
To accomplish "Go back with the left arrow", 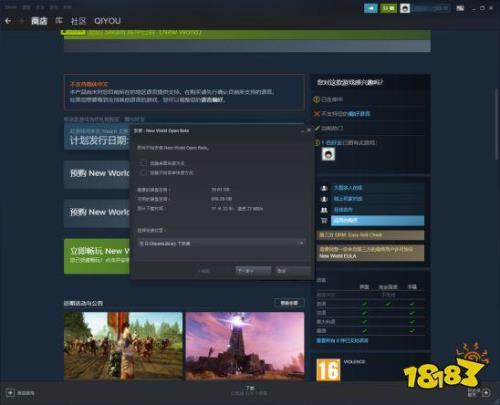I will [x=8, y=21].
